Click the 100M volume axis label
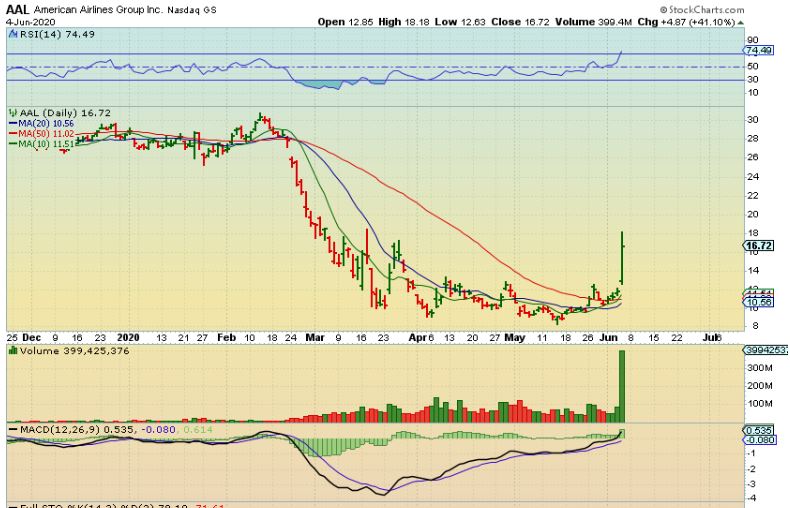The height and width of the screenshot is (508, 790). point(760,404)
